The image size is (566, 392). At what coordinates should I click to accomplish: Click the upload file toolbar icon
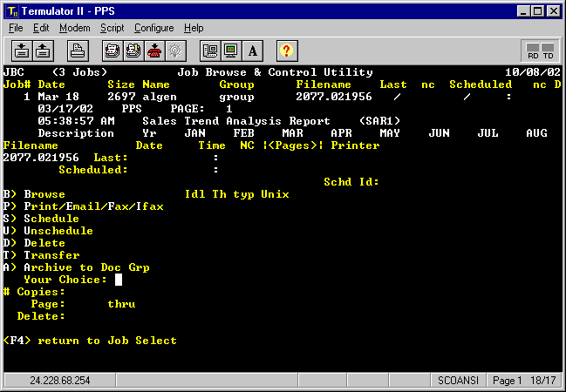pos(44,51)
